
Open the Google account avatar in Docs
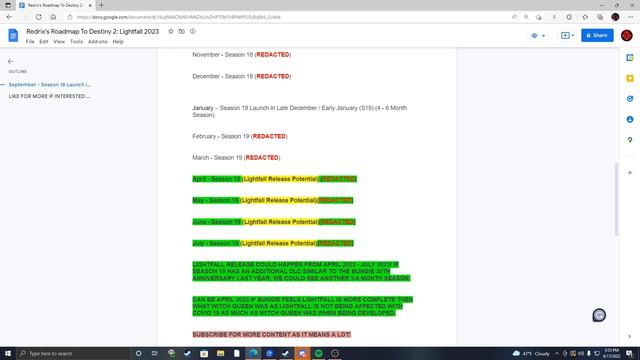[627, 36]
